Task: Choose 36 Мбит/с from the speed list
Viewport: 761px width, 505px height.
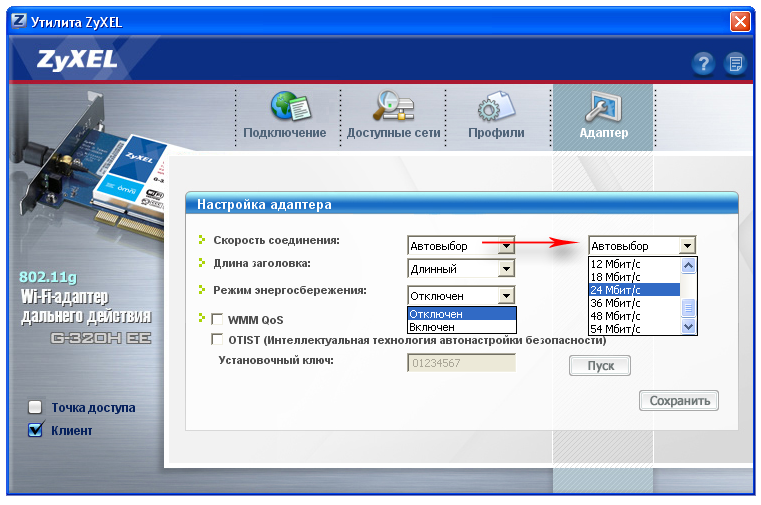Action: pos(634,303)
